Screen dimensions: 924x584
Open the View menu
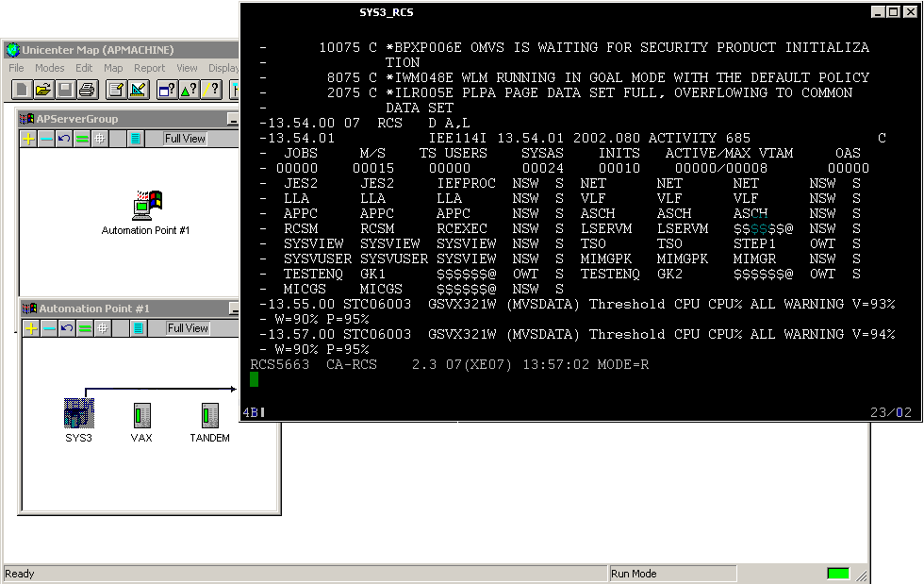point(187,68)
